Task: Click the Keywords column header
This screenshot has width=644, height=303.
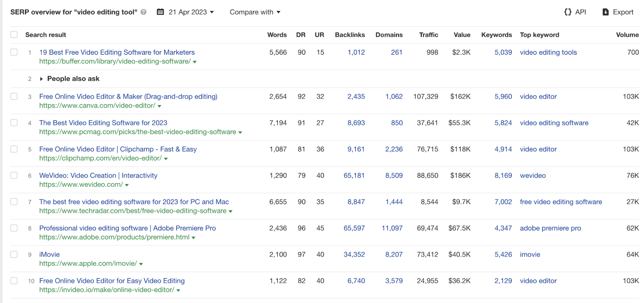Action: [x=496, y=35]
